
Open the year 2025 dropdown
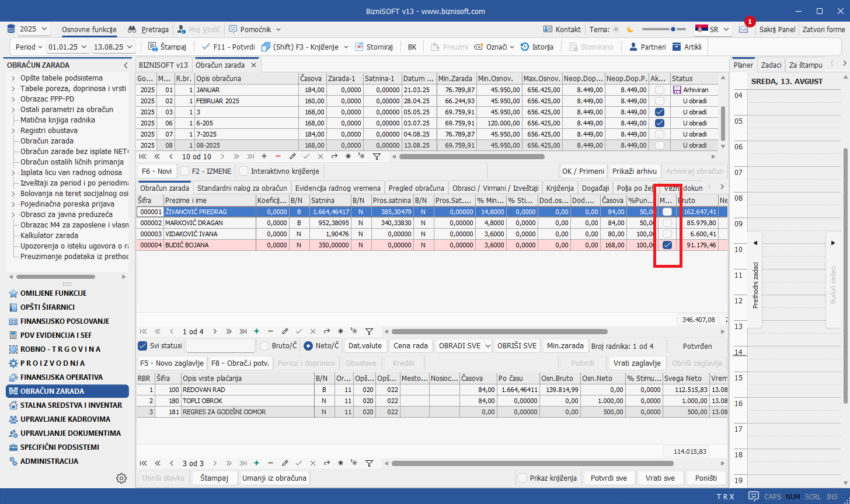34,29
